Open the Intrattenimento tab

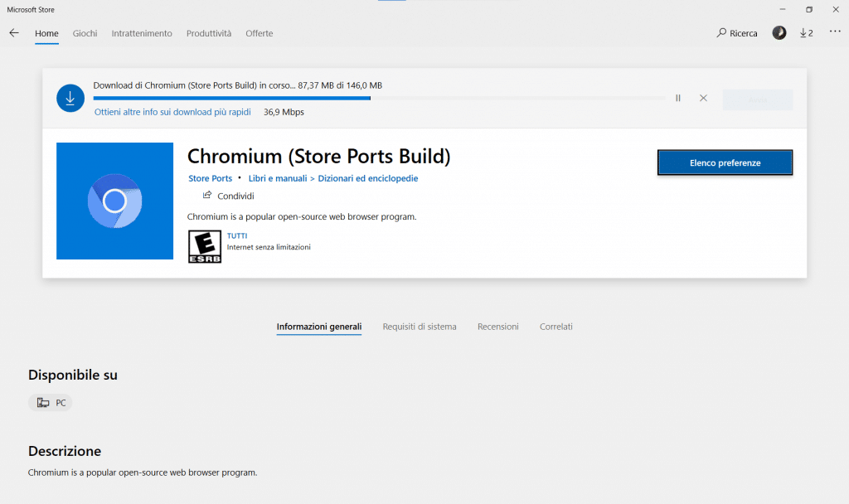click(142, 33)
